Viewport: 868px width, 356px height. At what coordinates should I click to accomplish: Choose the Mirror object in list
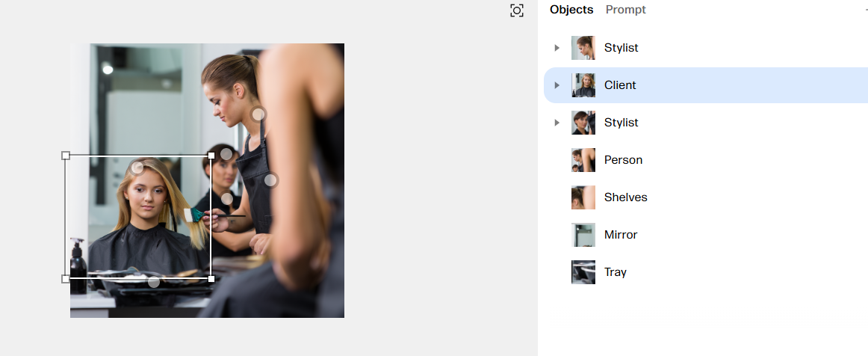coord(706,235)
